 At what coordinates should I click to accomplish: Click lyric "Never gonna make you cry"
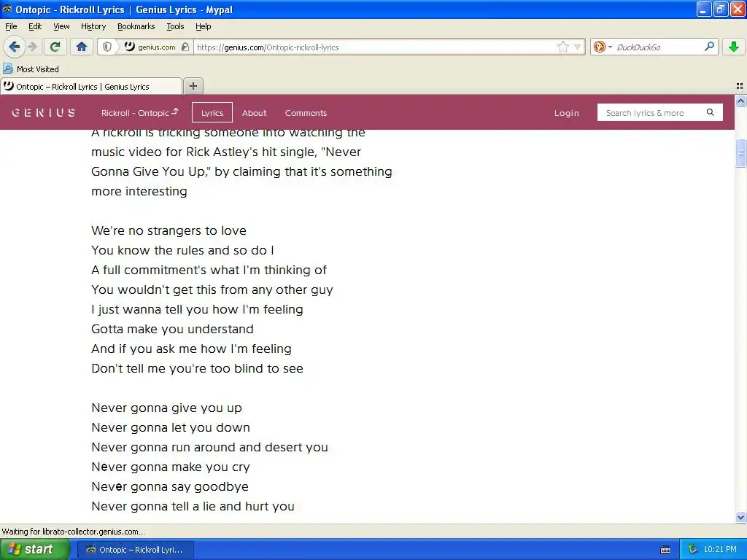point(171,467)
